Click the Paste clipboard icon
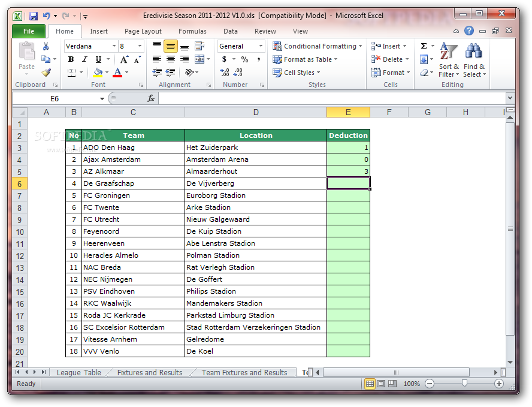The width and height of the screenshot is (532, 407). coord(26,52)
